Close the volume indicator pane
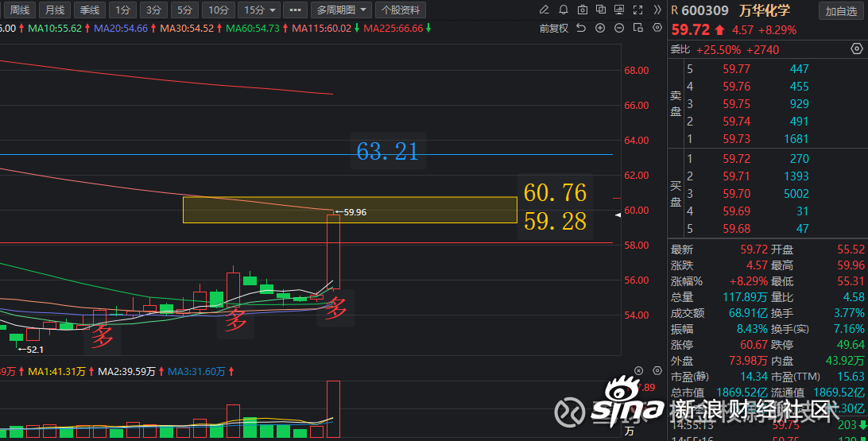The height and width of the screenshot is (441, 868). click(x=638, y=371)
